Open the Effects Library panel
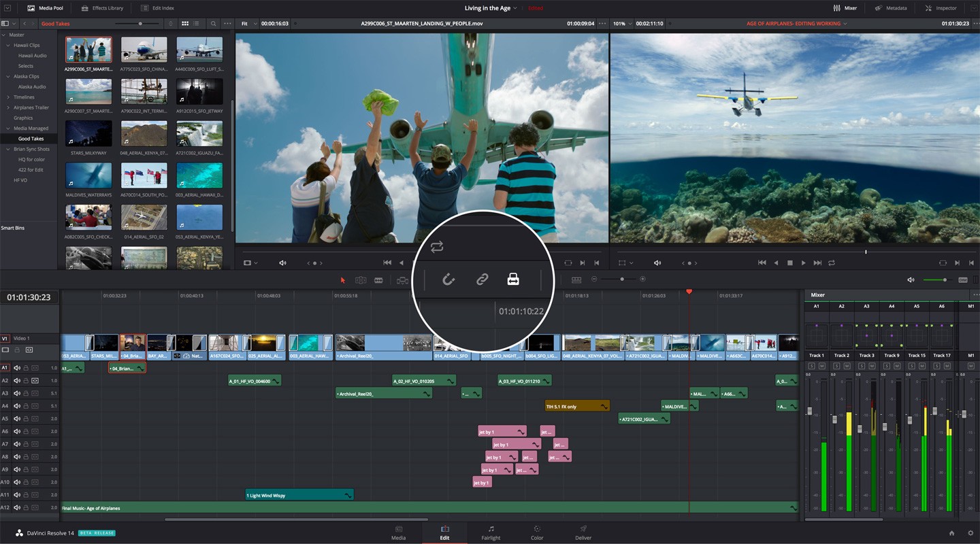The height and width of the screenshot is (544, 980). [x=102, y=8]
